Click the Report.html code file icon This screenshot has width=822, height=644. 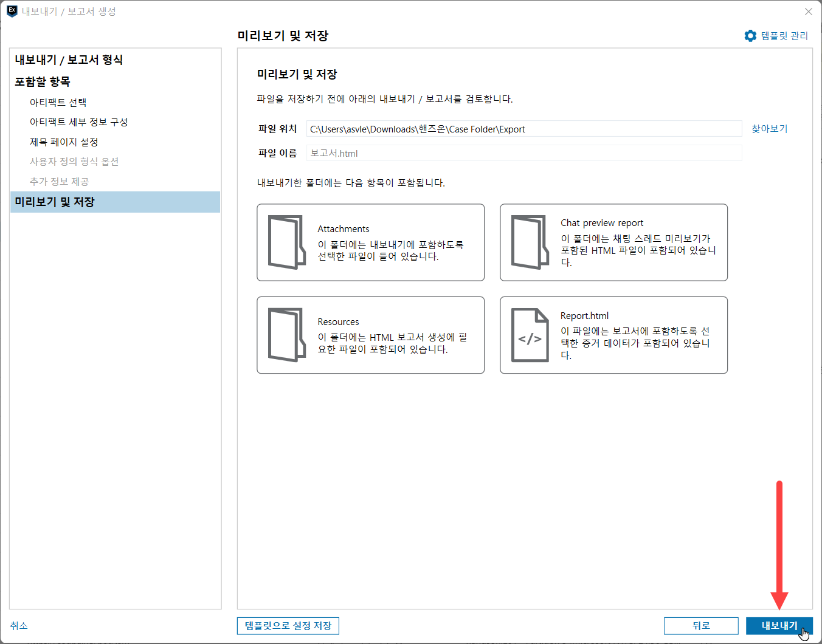point(530,335)
